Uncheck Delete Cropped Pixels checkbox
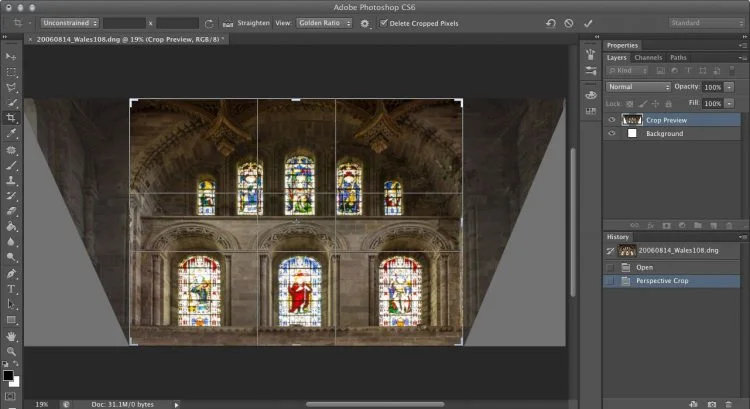The width and height of the screenshot is (750, 409). coord(383,22)
